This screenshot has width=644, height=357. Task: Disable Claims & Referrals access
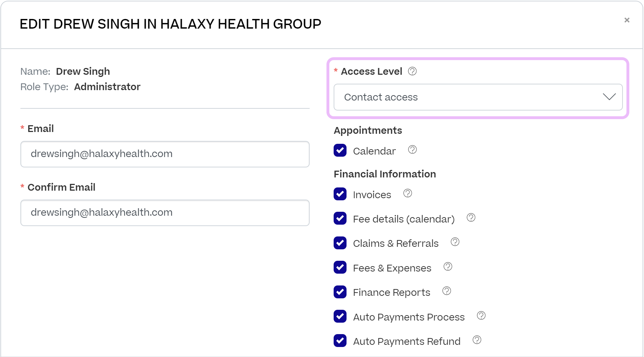pos(340,243)
